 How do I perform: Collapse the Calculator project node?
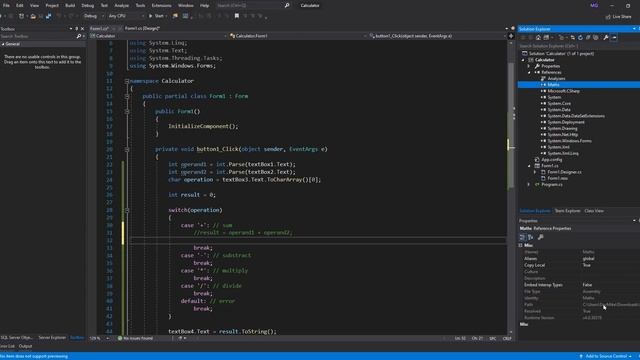tap(523, 60)
